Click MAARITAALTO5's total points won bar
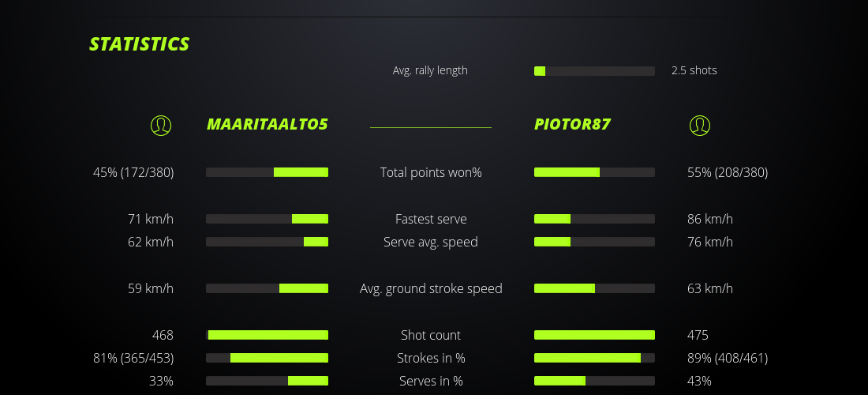The image size is (868, 395). (x=267, y=172)
